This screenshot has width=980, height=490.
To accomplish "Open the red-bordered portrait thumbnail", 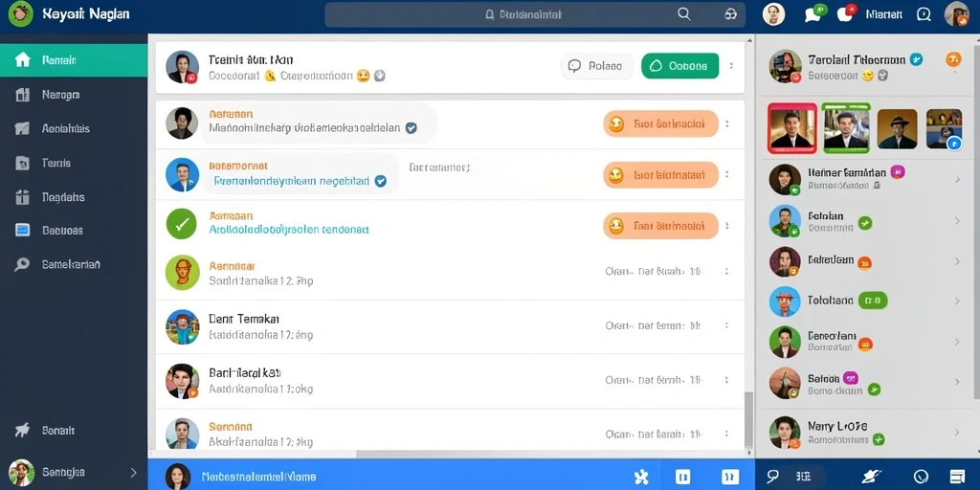I will [x=791, y=128].
